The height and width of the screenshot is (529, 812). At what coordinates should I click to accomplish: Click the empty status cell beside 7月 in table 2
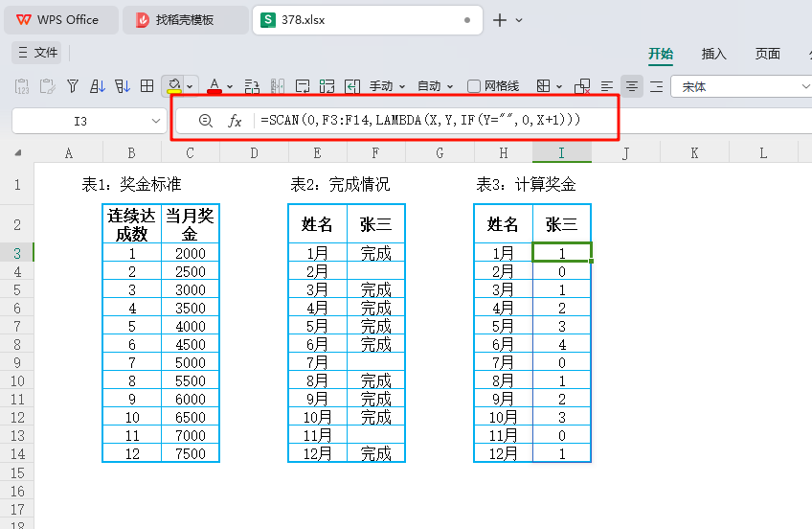(x=375, y=362)
